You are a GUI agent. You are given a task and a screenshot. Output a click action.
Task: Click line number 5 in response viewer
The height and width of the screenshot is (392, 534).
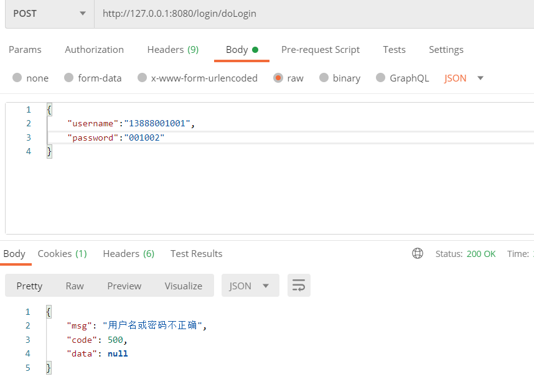[x=28, y=368]
